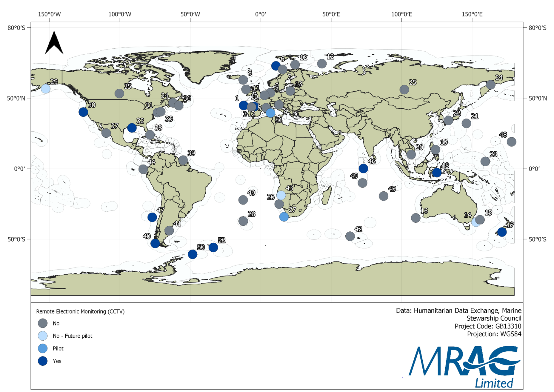Click gray marker 35 in Canada
554x392 pixels.
(119, 93)
